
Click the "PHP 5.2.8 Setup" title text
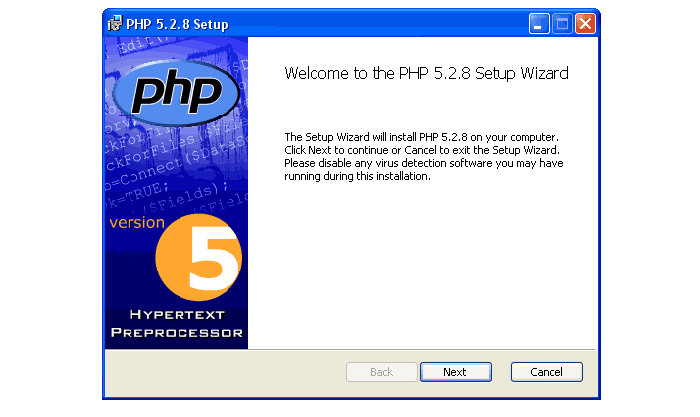(x=177, y=24)
